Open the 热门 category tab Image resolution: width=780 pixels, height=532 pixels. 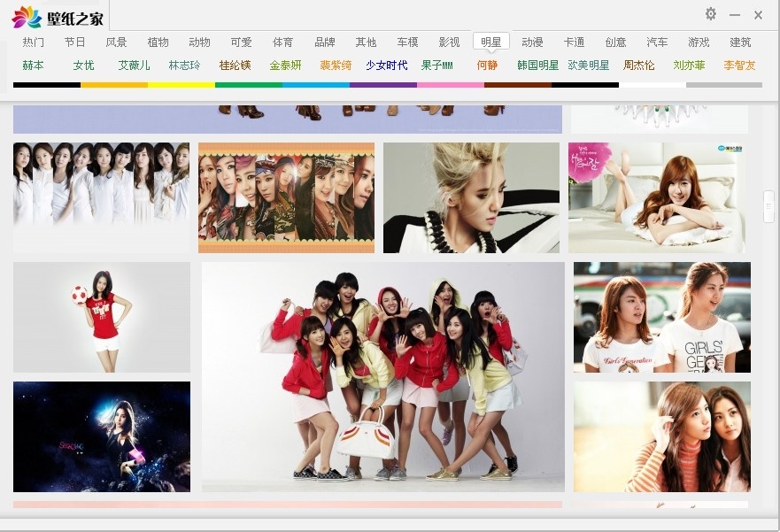click(34, 42)
